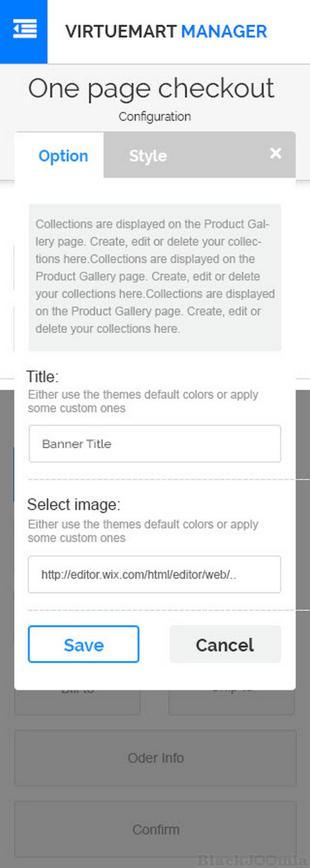
Task: Click the Configuration subtitle text
Action: 155,117
